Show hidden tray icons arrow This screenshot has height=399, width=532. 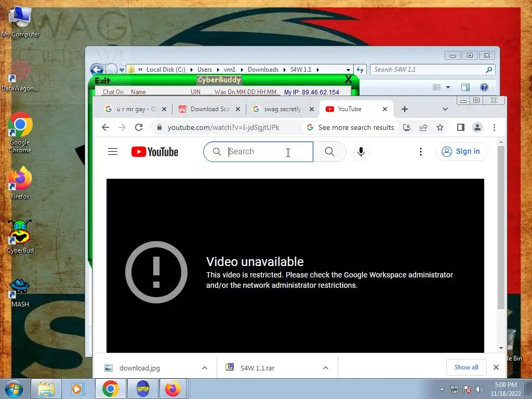442,389
